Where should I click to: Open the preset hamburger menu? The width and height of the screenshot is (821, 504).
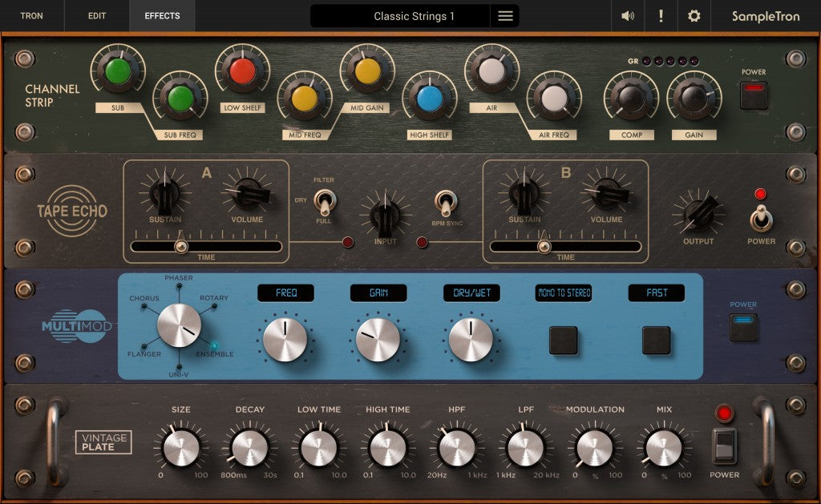pyautogui.click(x=505, y=16)
